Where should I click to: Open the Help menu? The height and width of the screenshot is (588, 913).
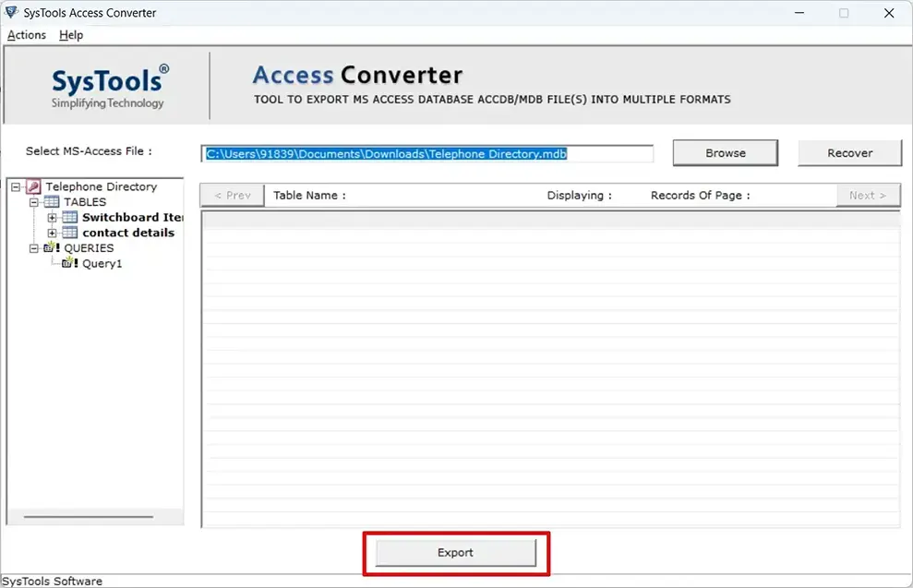(x=70, y=35)
